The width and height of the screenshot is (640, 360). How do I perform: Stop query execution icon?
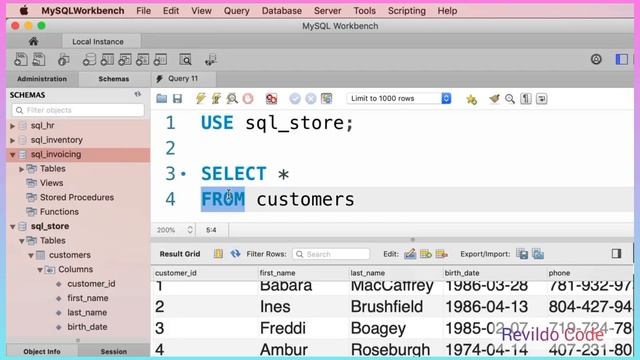[248, 98]
